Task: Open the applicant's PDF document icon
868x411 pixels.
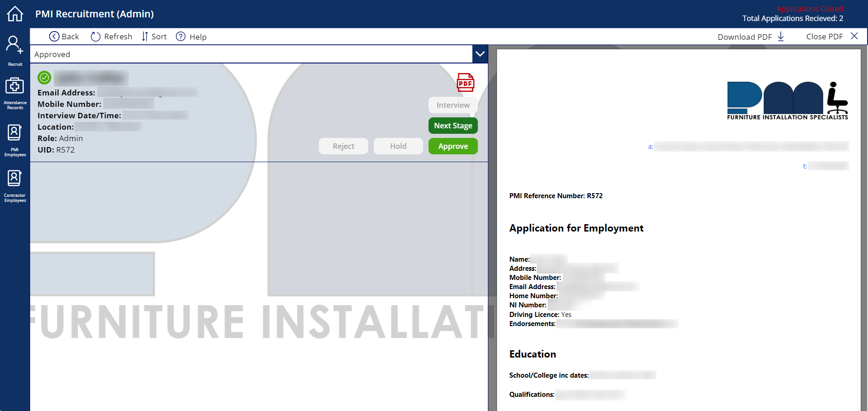Action: pyautogui.click(x=466, y=83)
